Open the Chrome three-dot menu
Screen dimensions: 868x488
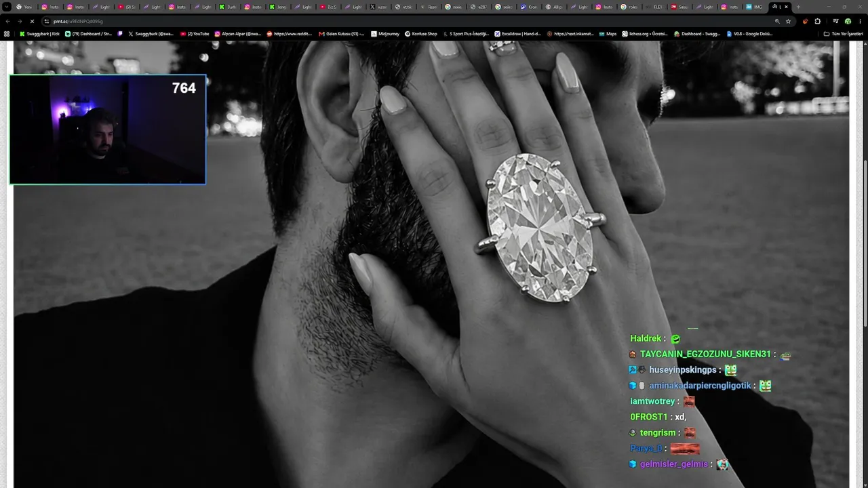point(860,21)
